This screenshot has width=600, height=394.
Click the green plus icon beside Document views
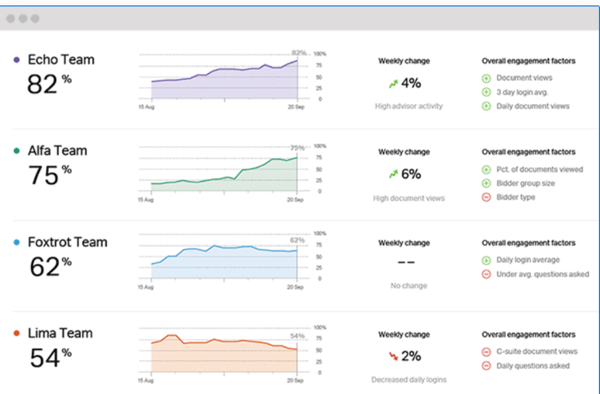tap(486, 78)
